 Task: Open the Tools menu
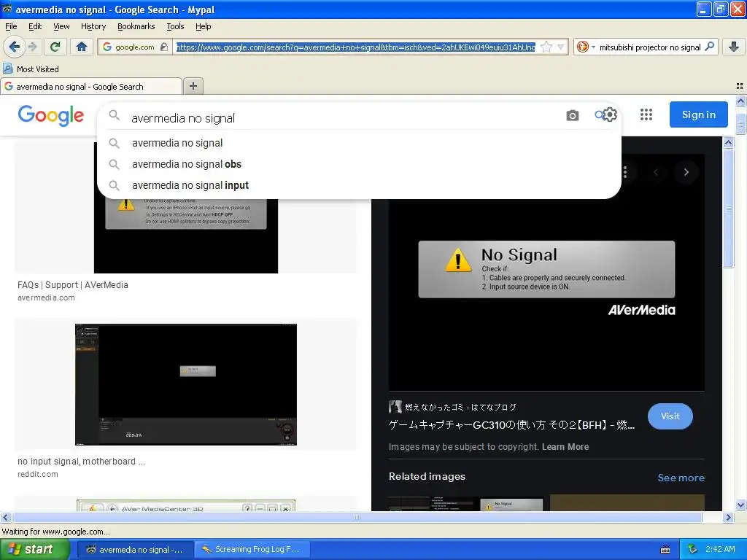point(175,26)
